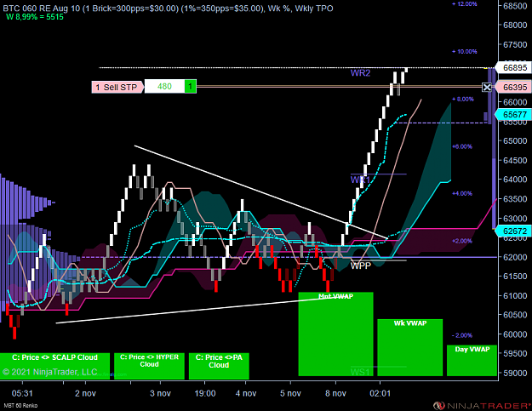This screenshot has width=532, height=411.
Task: Click the 'MBT 60 Renko' instrument label
Action: pyautogui.click(x=20, y=406)
